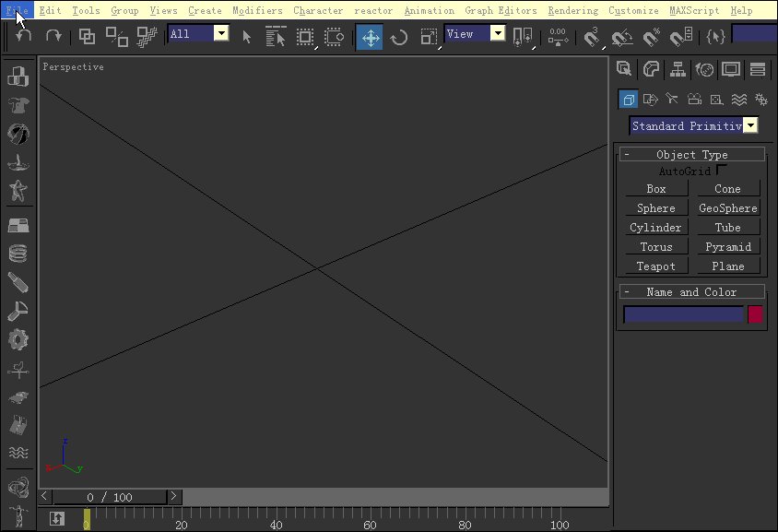Click the Use Pivot Point Center icon
The width and height of the screenshot is (778, 532).
point(523,37)
